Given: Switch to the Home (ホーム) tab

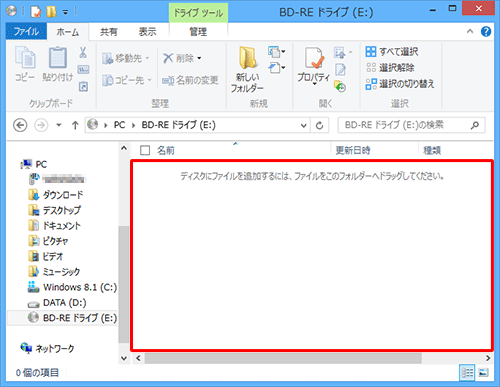Looking at the screenshot, I should (68, 32).
